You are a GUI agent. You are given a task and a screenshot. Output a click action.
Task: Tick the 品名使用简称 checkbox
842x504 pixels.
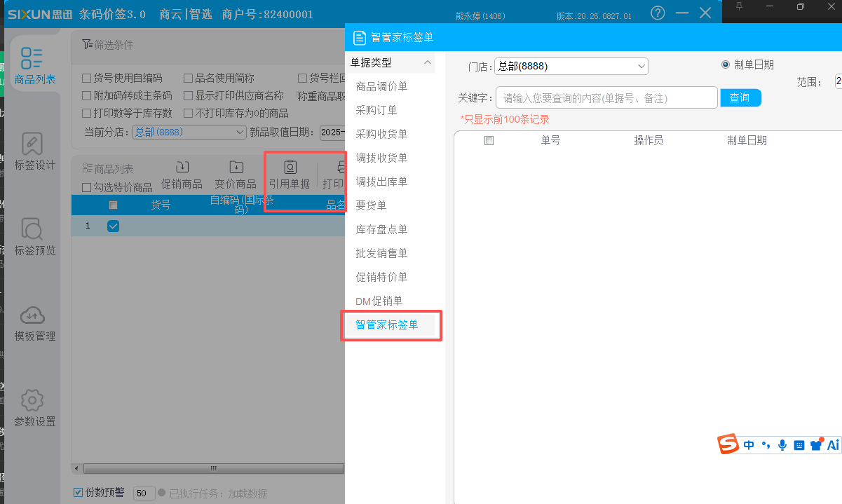pyautogui.click(x=189, y=79)
